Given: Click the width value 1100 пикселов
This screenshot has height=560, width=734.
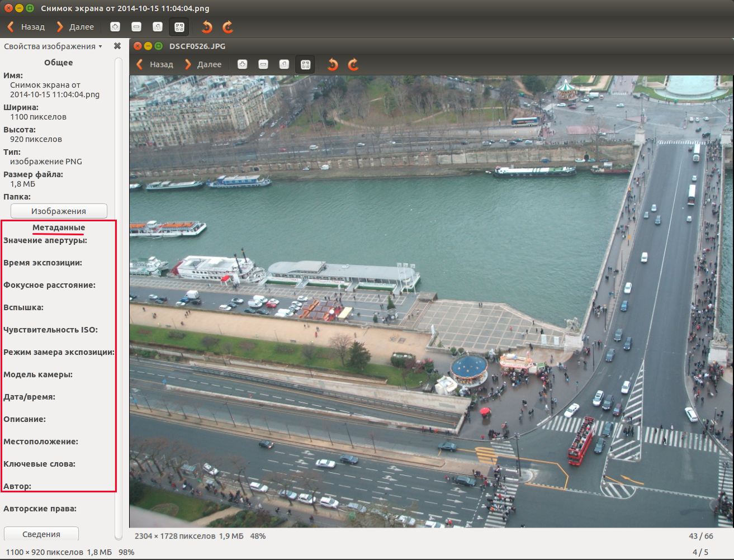Looking at the screenshot, I should coord(38,117).
